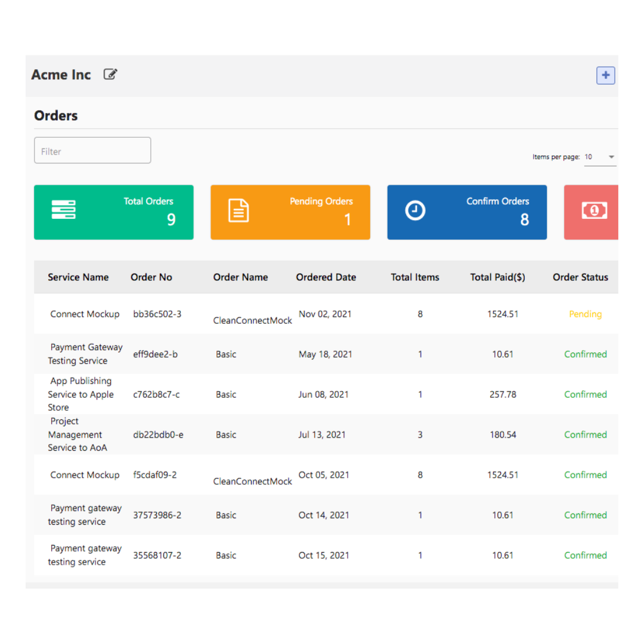The height and width of the screenshot is (644, 644).
Task: Click the edit pencil icon beside Acme Inc
Action: pos(110,75)
